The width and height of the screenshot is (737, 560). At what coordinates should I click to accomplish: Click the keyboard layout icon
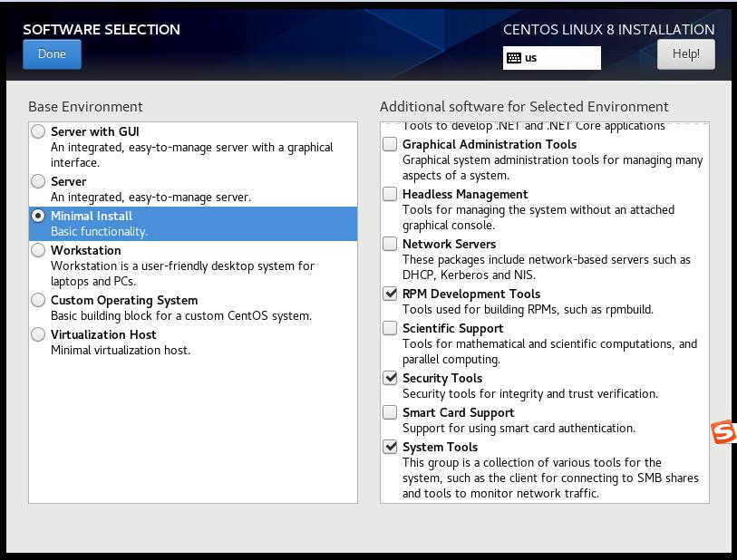[514, 58]
